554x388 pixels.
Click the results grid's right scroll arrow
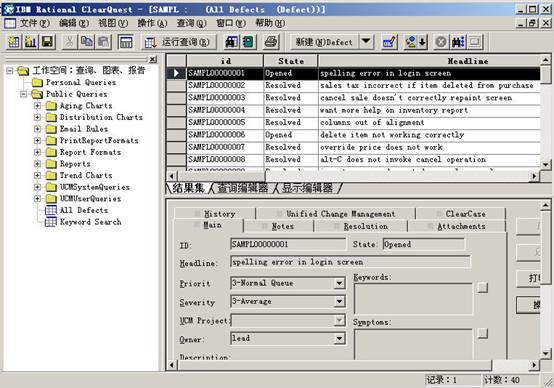(534, 176)
